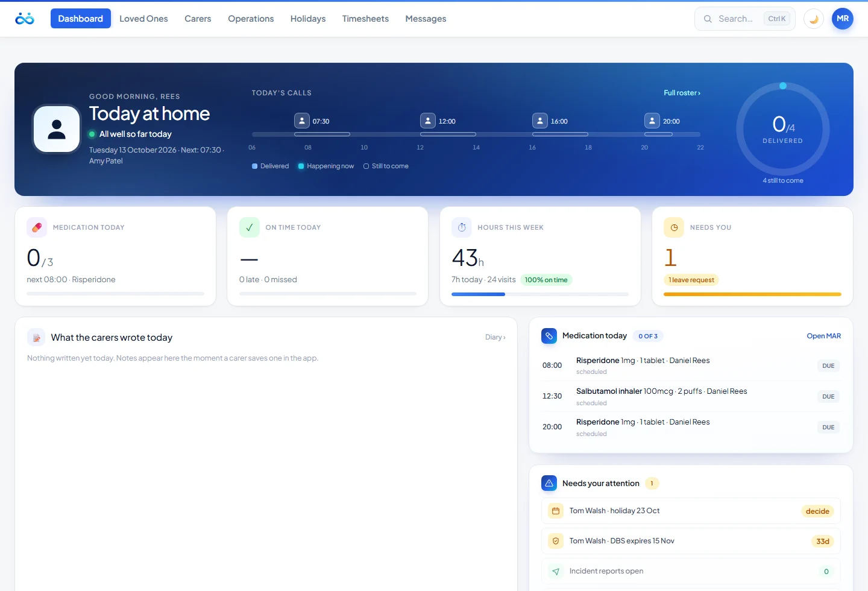The width and height of the screenshot is (868, 591).
Task: Click the infinity logo icon
Action: (x=25, y=19)
